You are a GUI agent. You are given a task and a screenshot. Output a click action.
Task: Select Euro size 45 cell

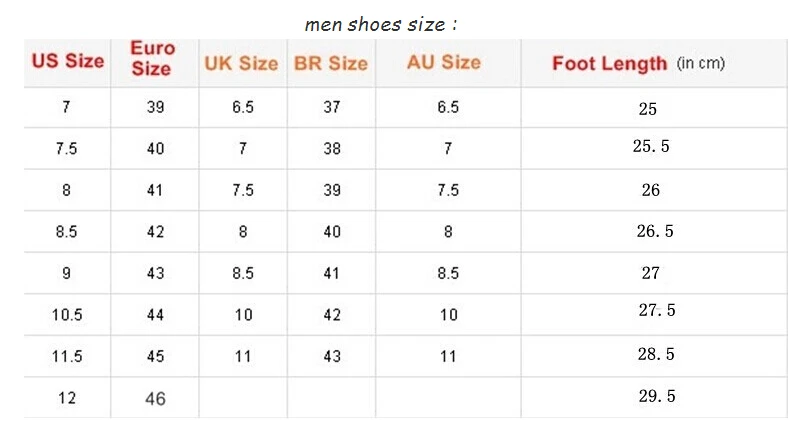pyautogui.click(x=155, y=356)
